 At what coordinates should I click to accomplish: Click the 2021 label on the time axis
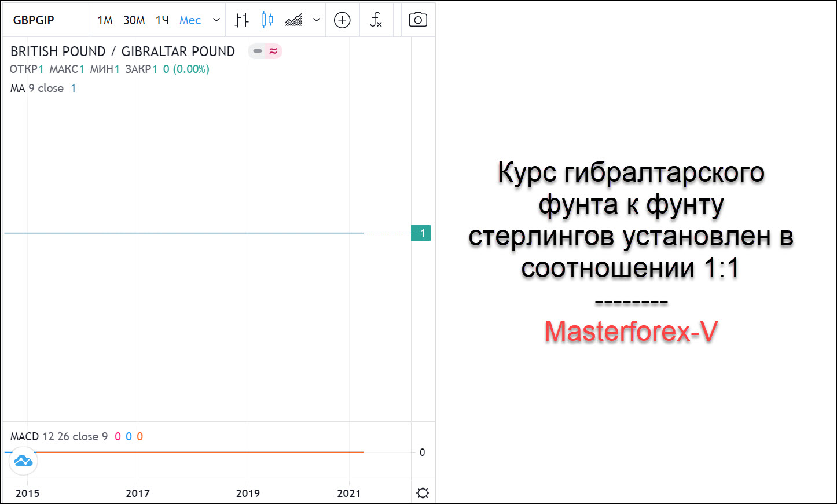[349, 494]
